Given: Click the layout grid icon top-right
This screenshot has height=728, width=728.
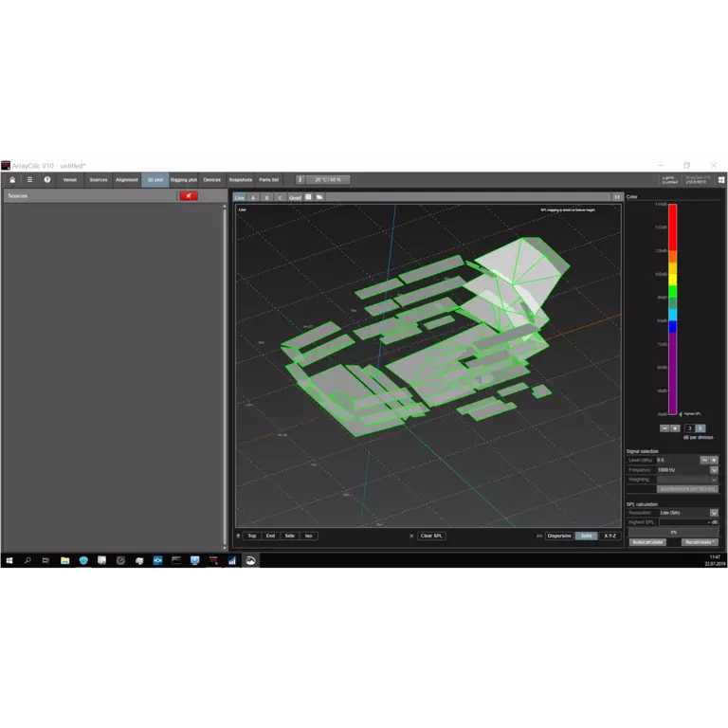Looking at the screenshot, I should point(721,179).
